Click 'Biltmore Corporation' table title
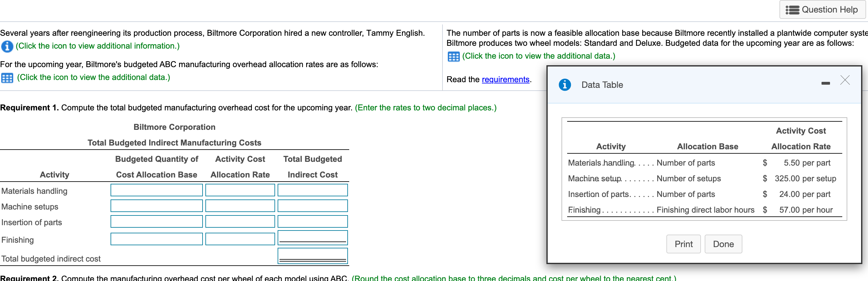Image resolution: width=868 pixels, height=281 pixels. pyautogui.click(x=174, y=127)
